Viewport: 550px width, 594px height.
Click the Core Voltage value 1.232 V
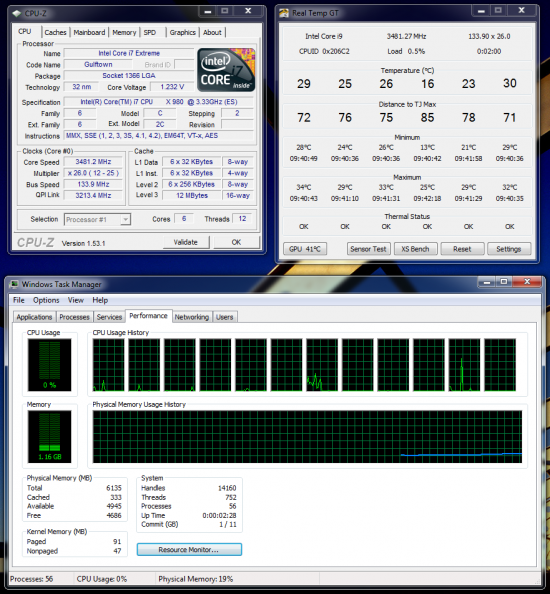(x=172, y=87)
